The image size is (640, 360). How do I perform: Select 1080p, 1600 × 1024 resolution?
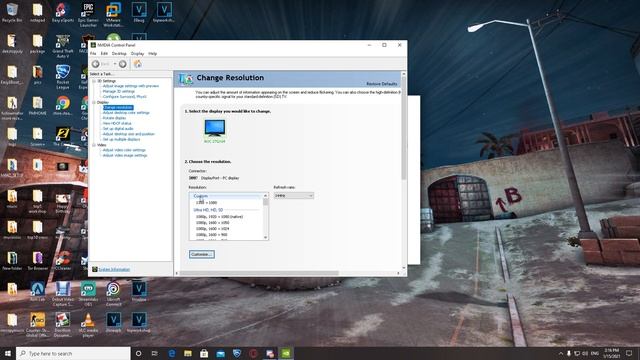coord(212,229)
